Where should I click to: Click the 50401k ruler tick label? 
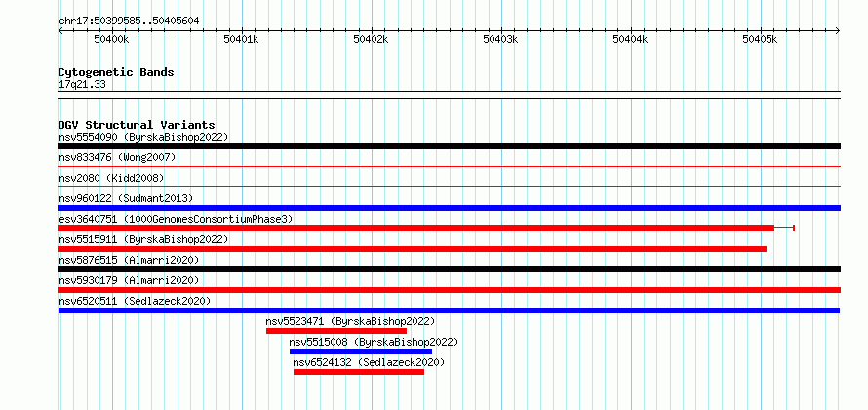click(241, 39)
